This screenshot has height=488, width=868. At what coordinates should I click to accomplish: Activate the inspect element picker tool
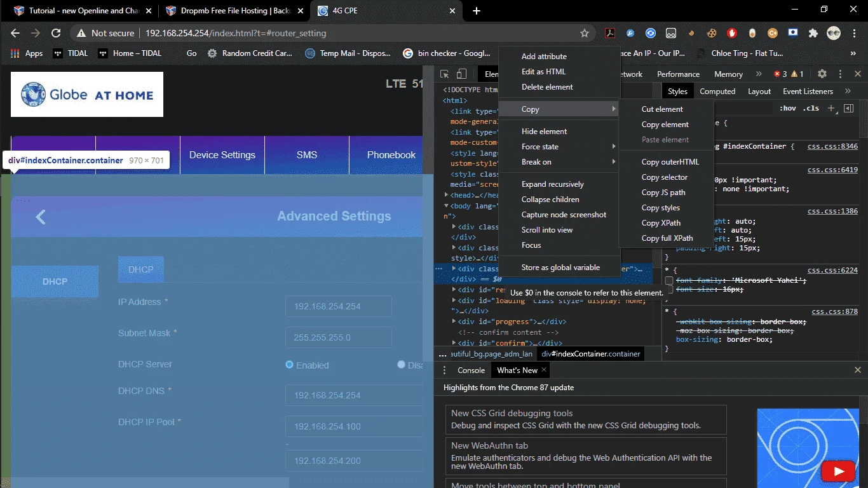pos(445,74)
